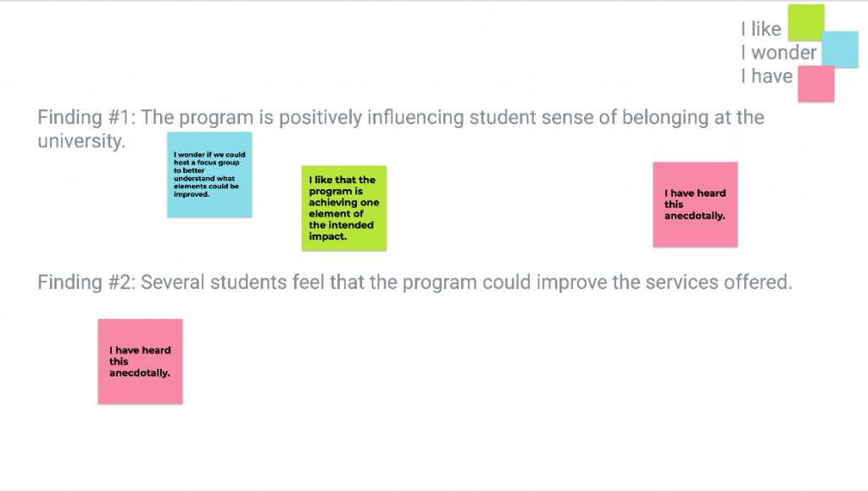Select the green "I like" legend square
The width and height of the screenshot is (868, 491).
pos(806,22)
